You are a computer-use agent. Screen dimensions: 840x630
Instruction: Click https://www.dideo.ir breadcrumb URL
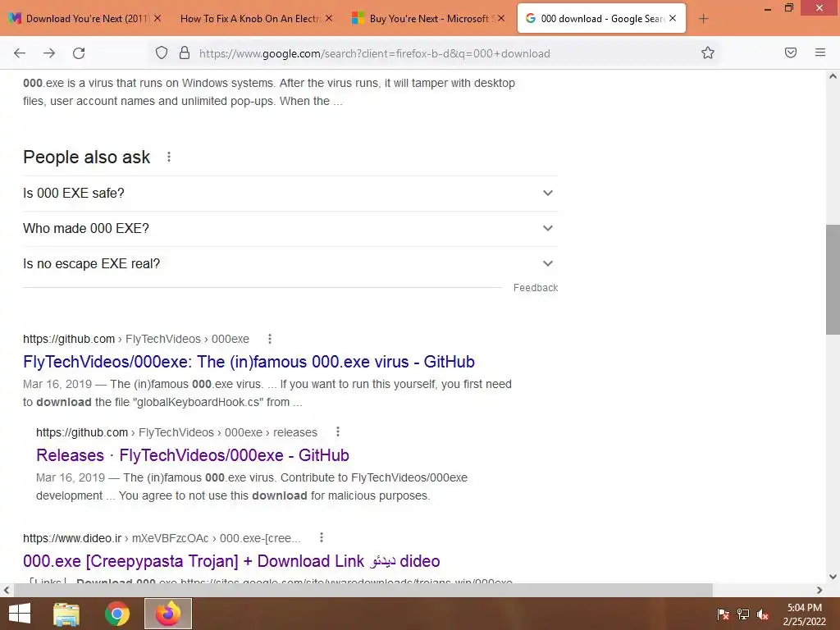pyautogui.click(x=72, y=538)
